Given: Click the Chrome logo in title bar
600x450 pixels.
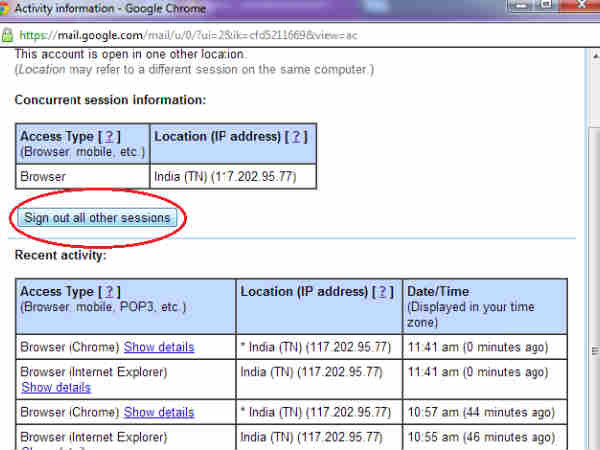Looking at the screenshot, I should [4, 8].
